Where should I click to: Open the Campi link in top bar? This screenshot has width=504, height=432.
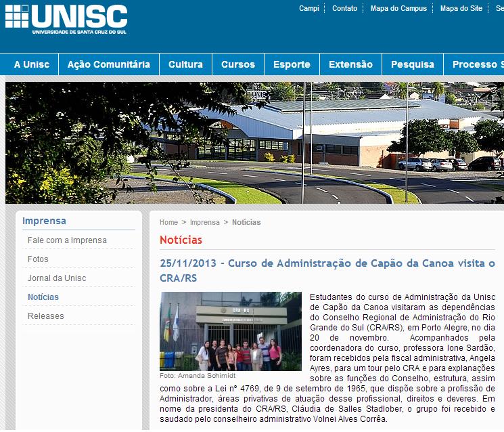[x=309, y=8]
